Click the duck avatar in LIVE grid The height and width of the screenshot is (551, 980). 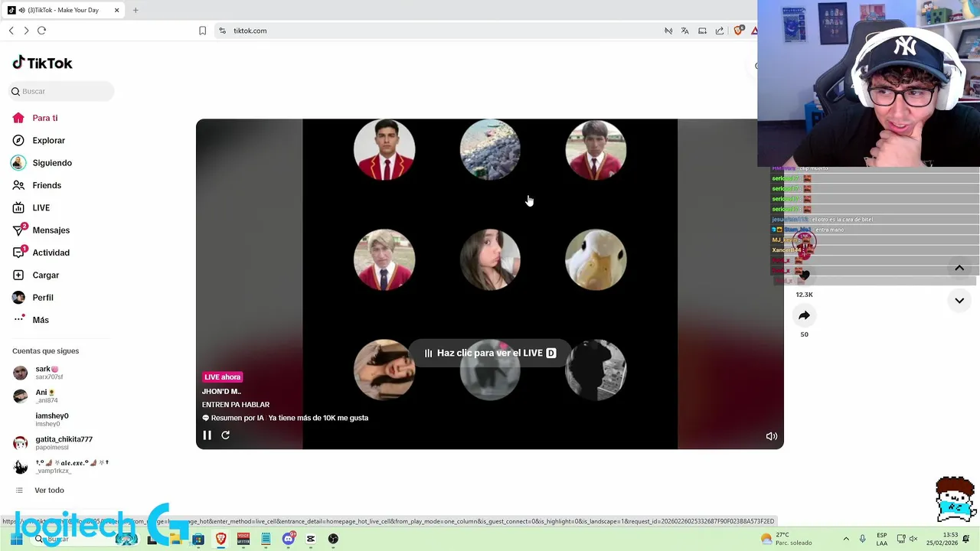[x=596, y=260]
